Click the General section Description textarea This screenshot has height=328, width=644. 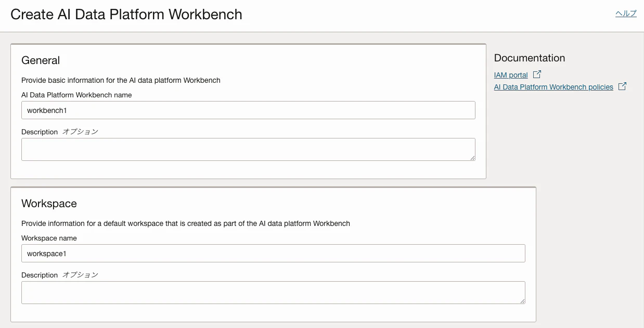point(248,149)
